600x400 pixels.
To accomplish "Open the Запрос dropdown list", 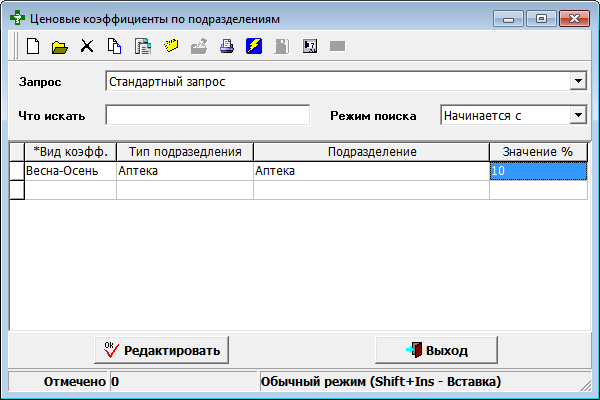I will pos(578,81).
